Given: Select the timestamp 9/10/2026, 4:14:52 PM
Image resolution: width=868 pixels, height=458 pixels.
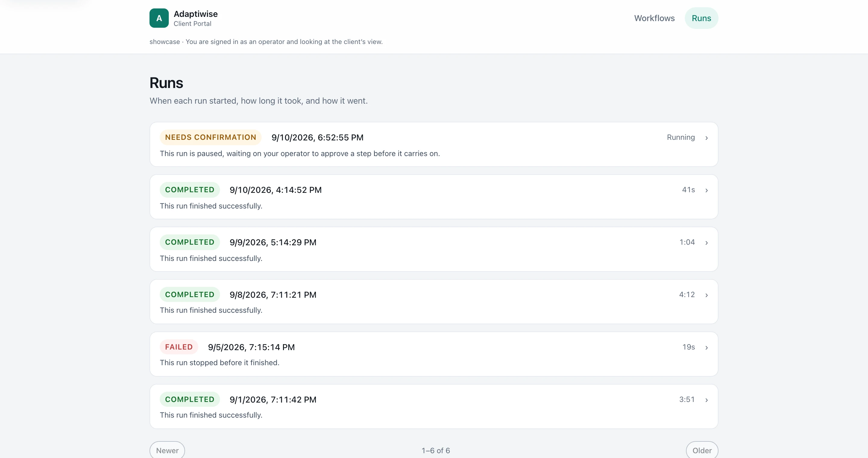Looking at the screenshot, I should coord(276,190).
